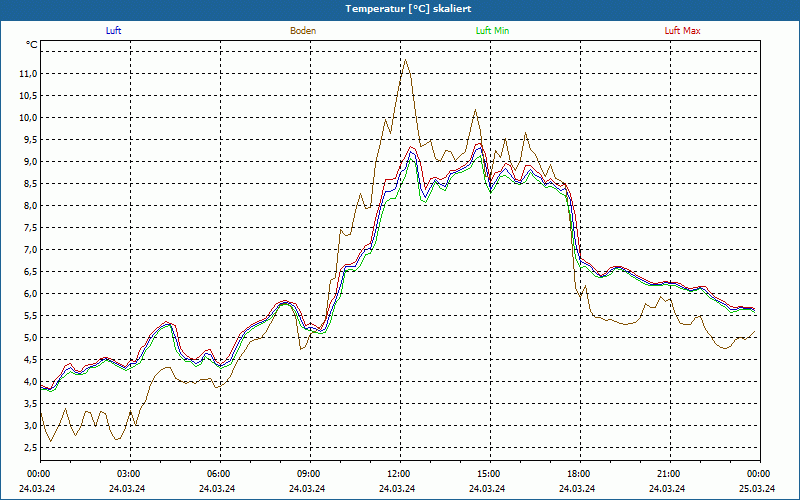Image resolution: width=800 pixels, height=500 pixels.
Task: Click the "24.03.24" date under 12:00
Action: tap(397, 488)
